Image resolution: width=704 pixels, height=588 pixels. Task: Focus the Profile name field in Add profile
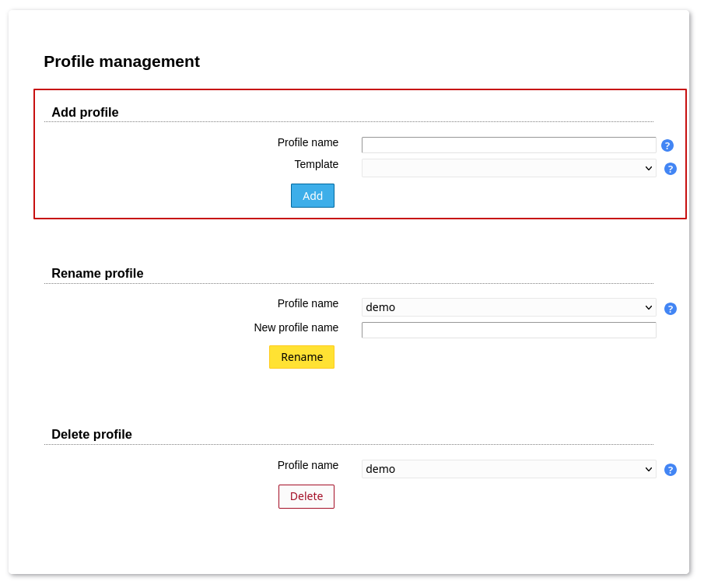tap(508, 145)
